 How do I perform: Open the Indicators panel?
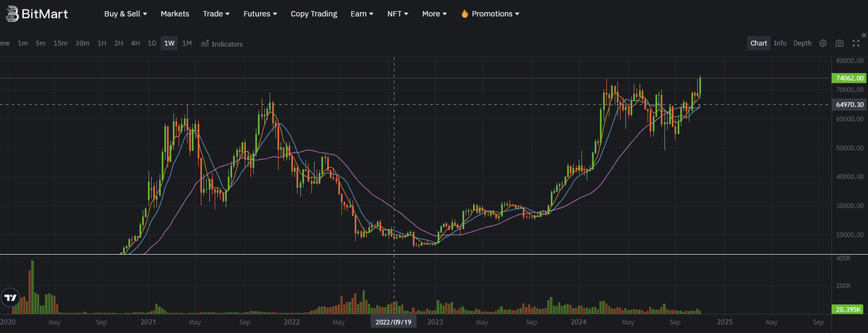(x=222, y=43)
